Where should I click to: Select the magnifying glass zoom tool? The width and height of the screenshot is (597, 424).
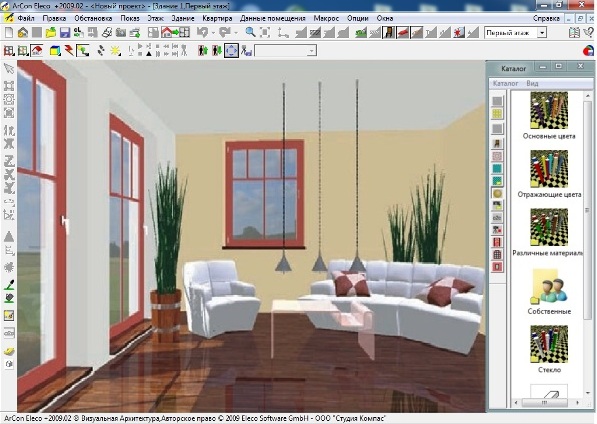pos(250,33)
